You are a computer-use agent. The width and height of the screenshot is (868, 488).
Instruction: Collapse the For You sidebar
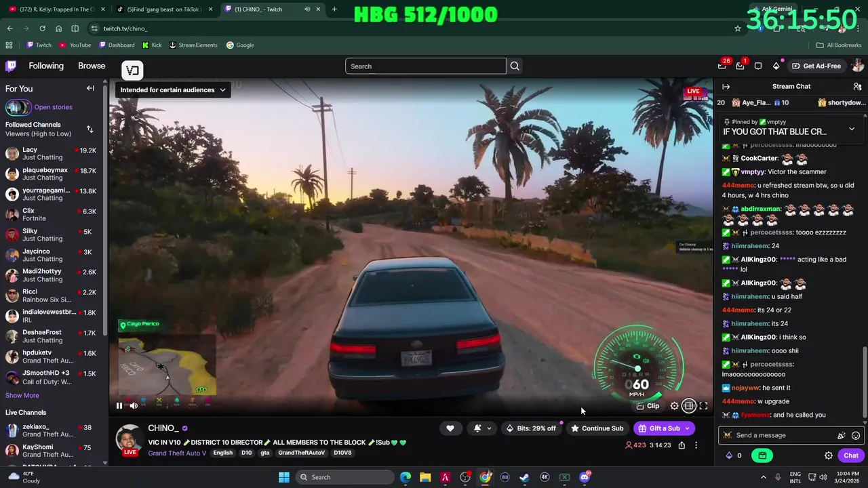click(90, 88)
